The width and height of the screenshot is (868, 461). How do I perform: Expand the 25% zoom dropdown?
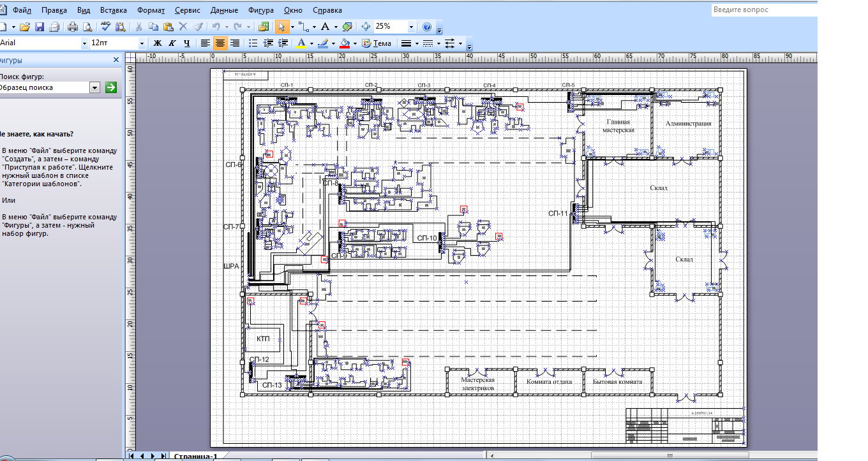[411, 27]
